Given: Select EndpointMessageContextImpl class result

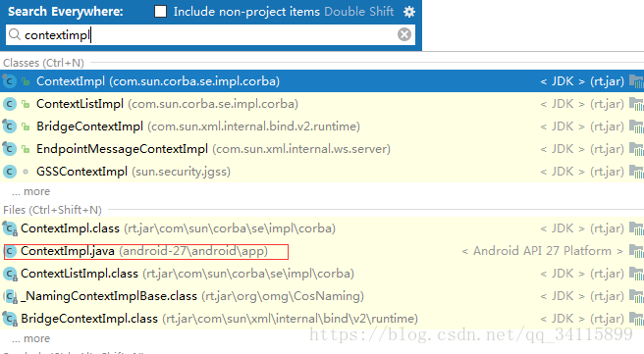Looking at the screenshot, I should [322, 149].
